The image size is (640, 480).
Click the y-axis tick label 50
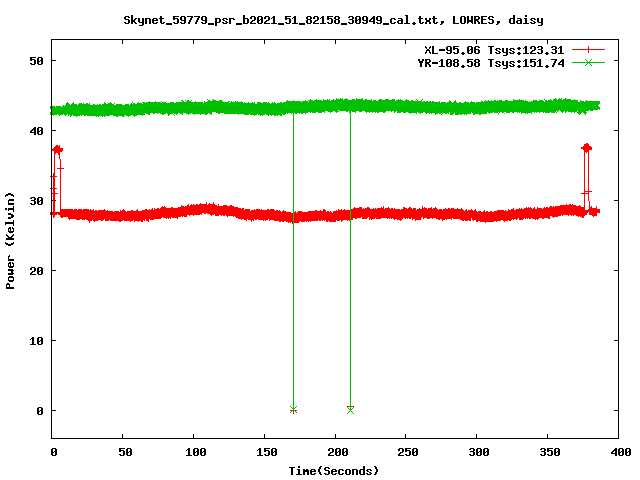[36, 61]
